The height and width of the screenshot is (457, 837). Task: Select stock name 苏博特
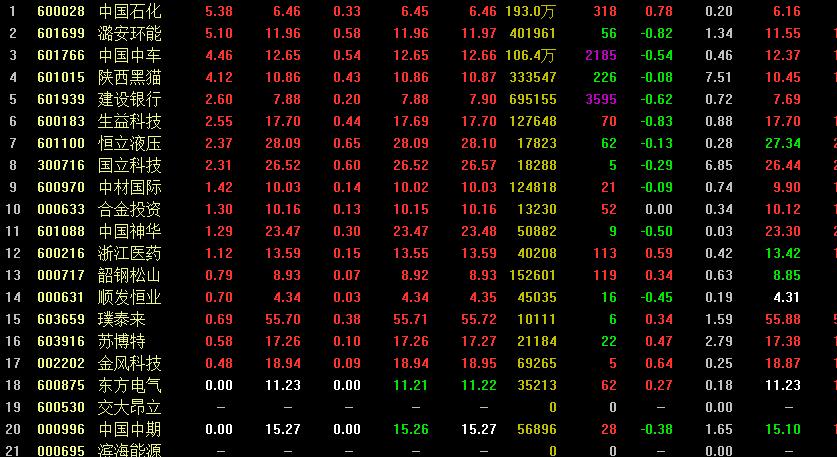122,341
